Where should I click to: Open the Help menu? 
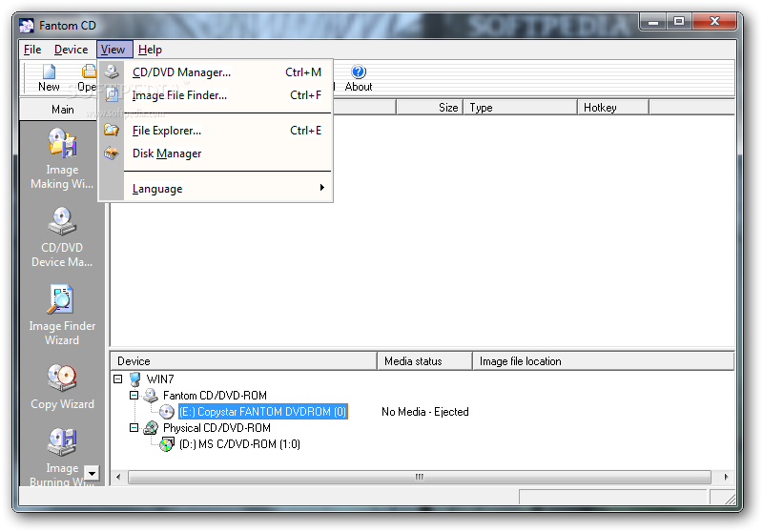[x=150, y=50]
